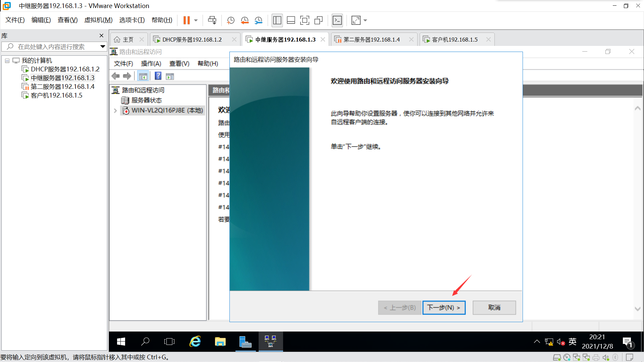Open Internet Explorer from taskbar

195,342
